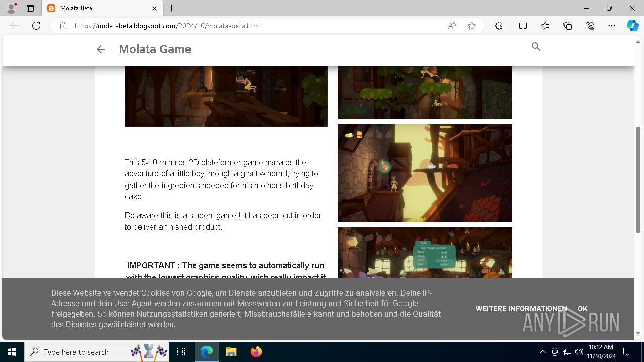
Task: Open File Explorer from taskbar
Action: [231, 352]
